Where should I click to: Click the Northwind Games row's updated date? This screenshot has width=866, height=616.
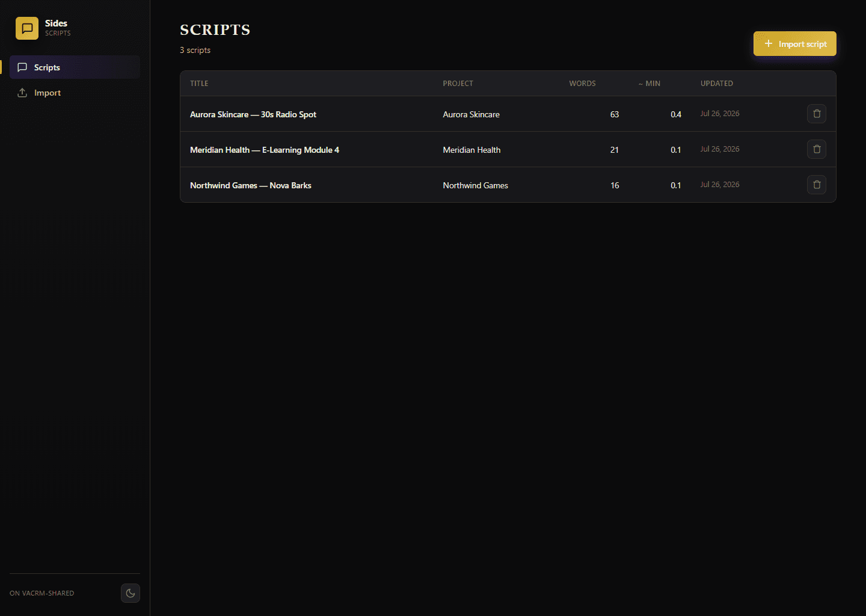[x=720, y=185]
